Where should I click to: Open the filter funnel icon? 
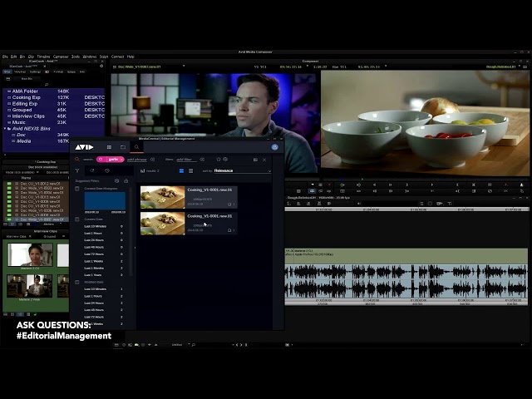(77, 170)
